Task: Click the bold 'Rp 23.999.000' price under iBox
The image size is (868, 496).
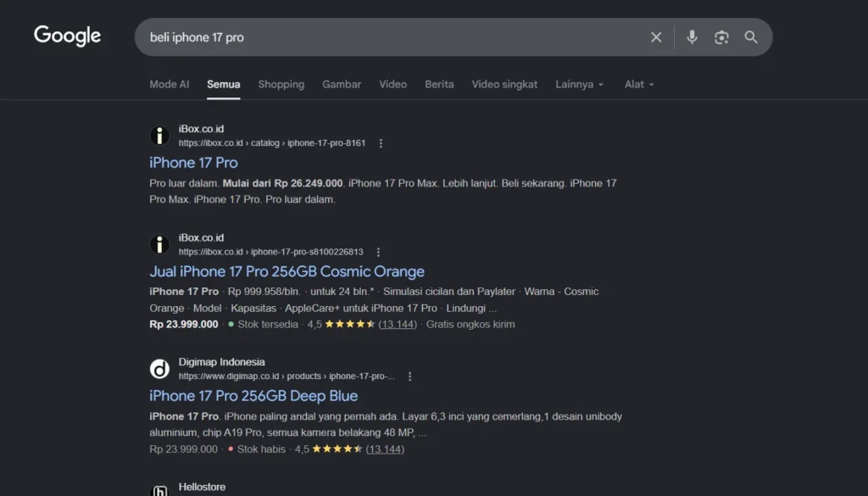Action: tap(184, 325)
